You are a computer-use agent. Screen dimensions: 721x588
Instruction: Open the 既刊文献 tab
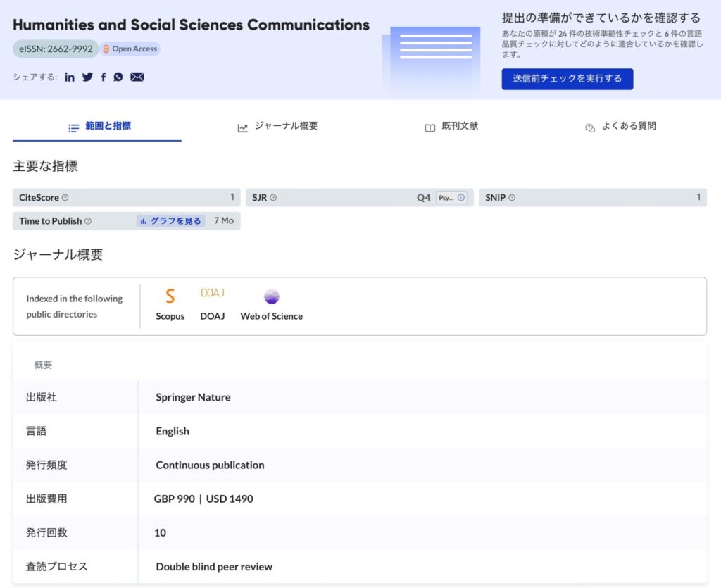451,127
